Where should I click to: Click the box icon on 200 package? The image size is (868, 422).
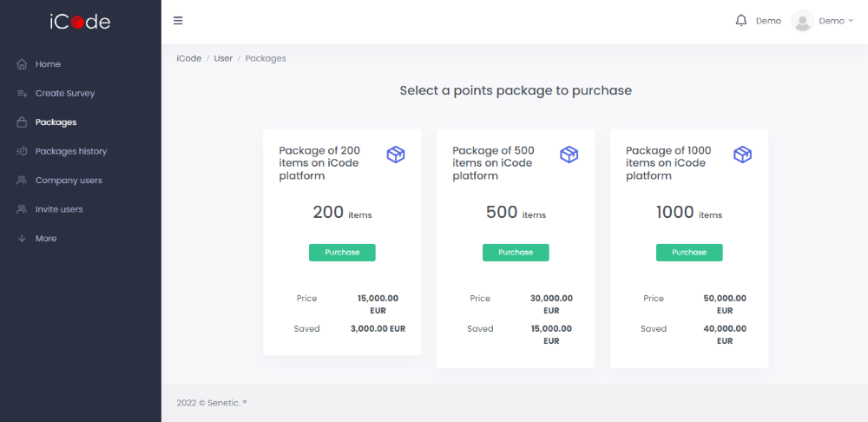[x=396, y=155]
